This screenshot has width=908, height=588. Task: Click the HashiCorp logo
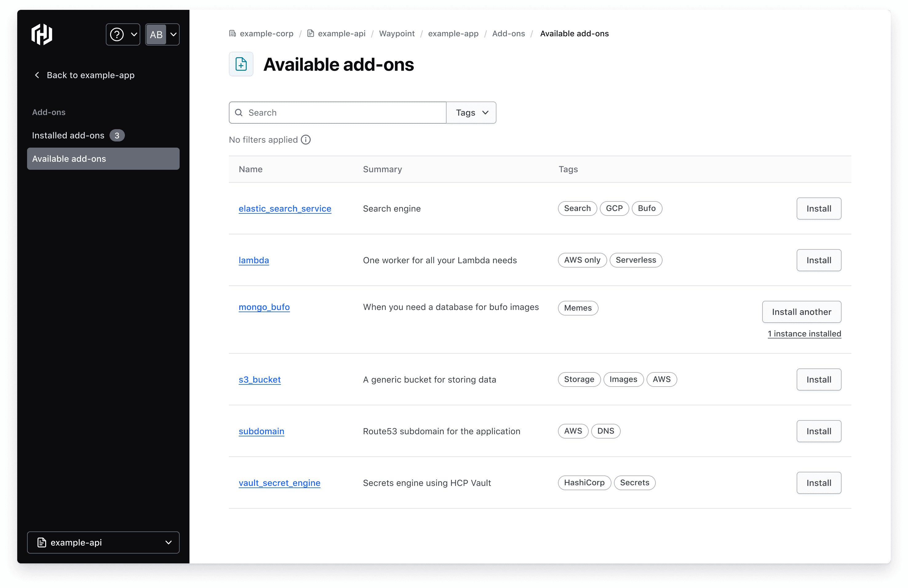(41, 34)
